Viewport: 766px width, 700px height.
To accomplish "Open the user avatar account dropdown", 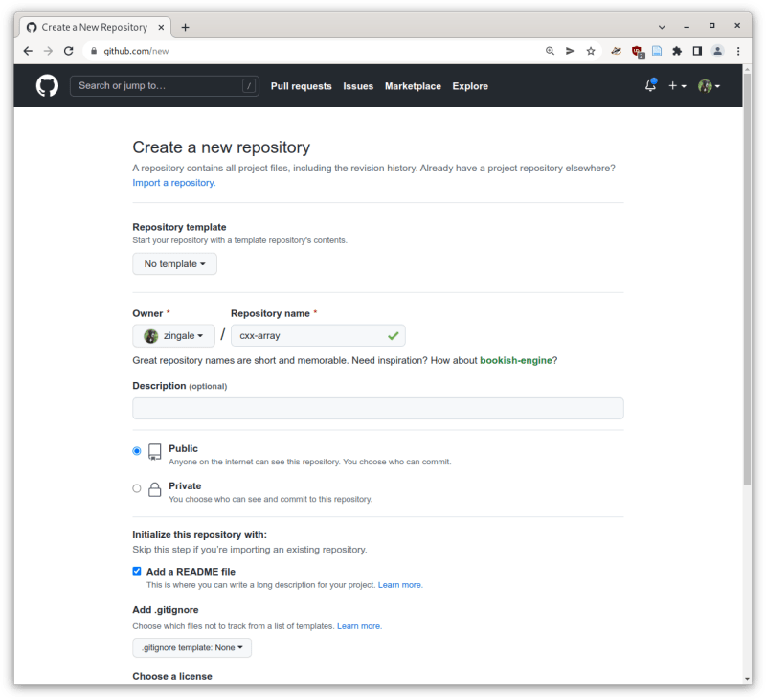I will 709,86.
